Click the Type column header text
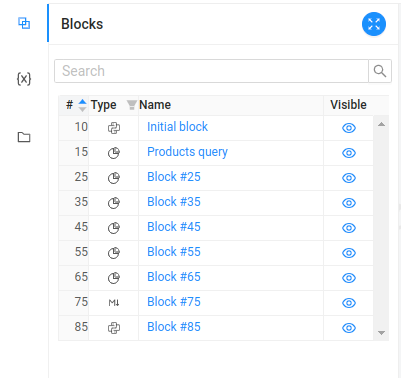The width and height of the screenshot is (401, 378). click(x=104, y=105)
